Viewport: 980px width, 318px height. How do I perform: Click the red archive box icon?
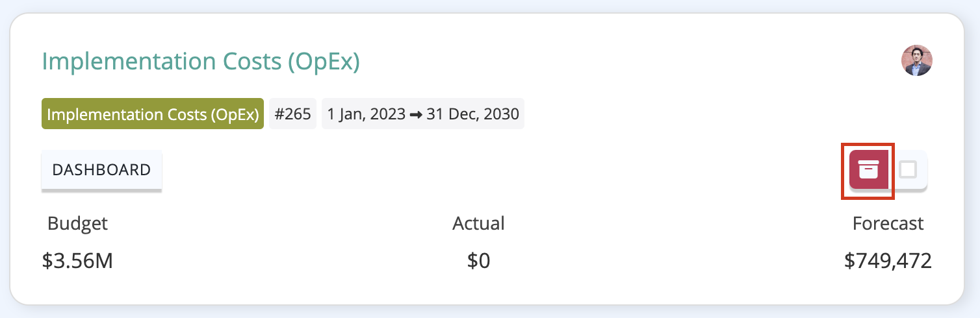[868, 170]
